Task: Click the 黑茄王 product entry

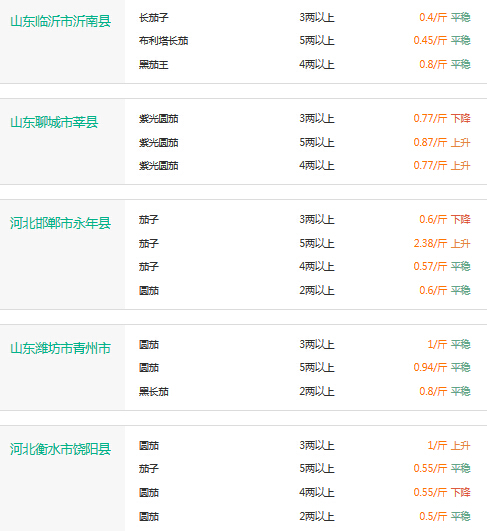Action: coord(153,64)
